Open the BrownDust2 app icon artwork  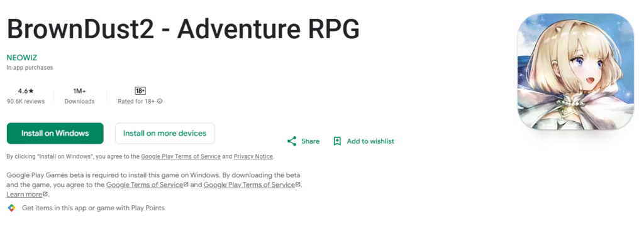(576, 72)
